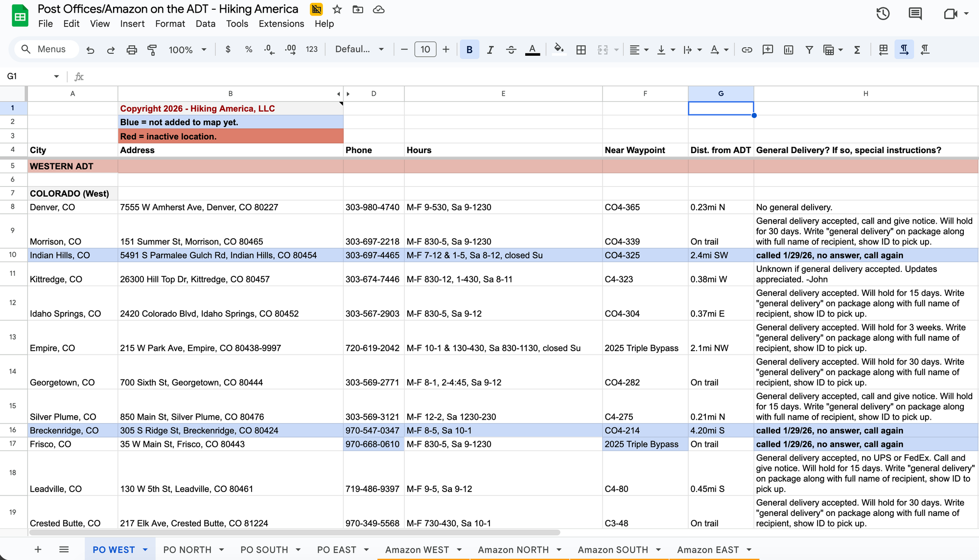Click the increase font size plus
This screenshot has height=560, width=979.
tap(445, 49)
